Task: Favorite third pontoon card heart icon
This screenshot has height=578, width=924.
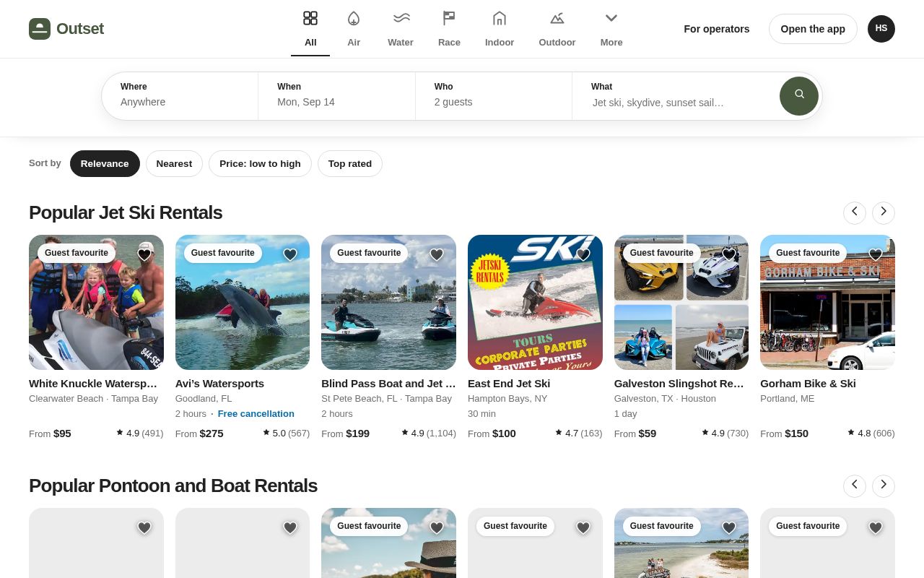Action: coord(437,527)
